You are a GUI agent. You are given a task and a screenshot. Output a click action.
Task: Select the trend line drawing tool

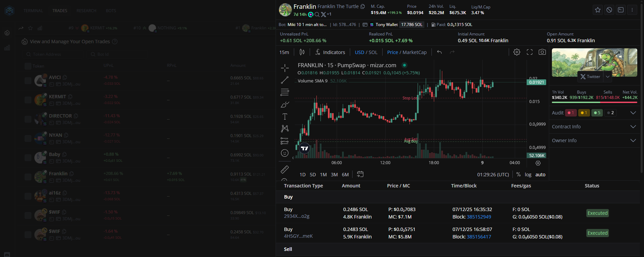285,80
